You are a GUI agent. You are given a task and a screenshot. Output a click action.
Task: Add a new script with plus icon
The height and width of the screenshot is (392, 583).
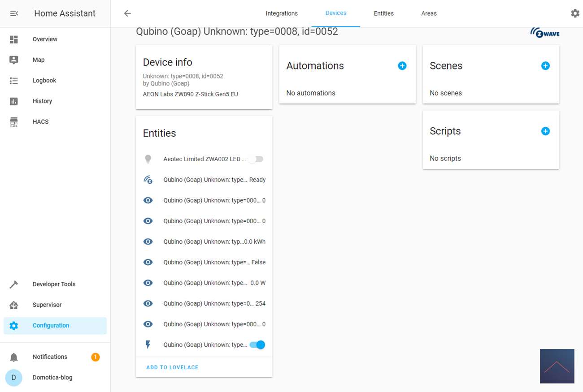(x=545, y=131)
